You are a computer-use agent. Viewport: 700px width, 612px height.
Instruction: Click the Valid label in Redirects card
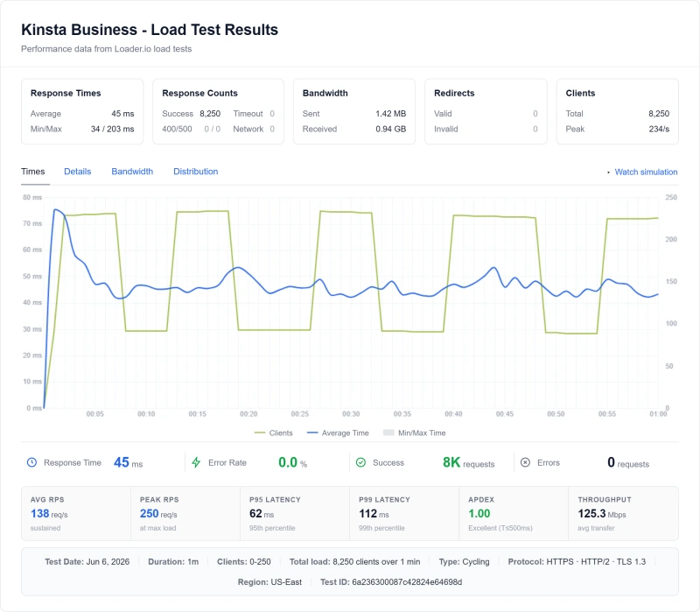[443, 114]
